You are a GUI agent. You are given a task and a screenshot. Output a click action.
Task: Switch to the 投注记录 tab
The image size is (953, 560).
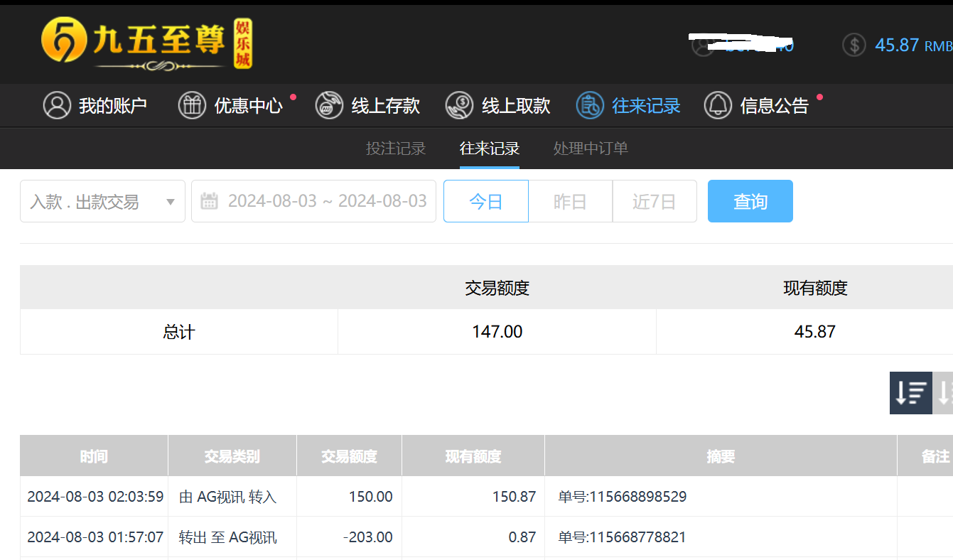396,149
